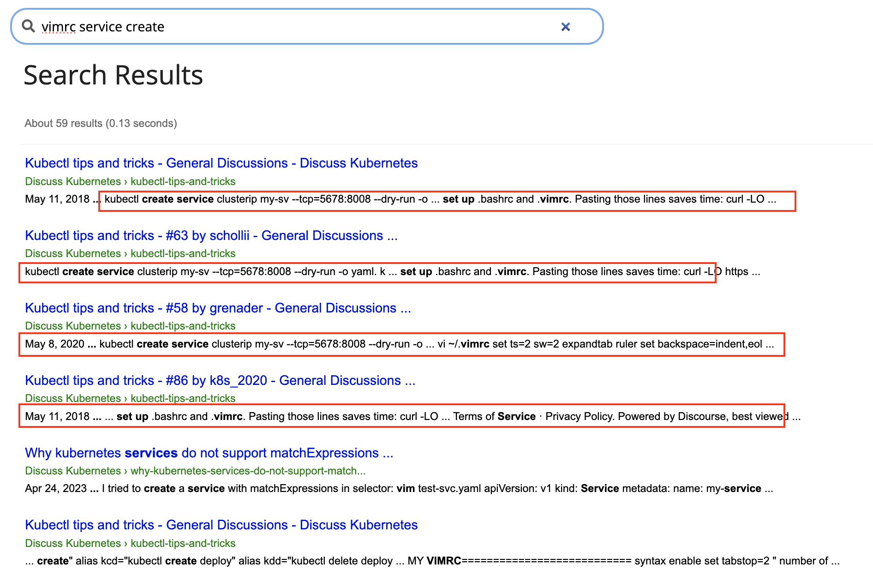Image resolution: width=873 pixels, height=588 pixels.
Task: Click the magnifying glass search icon
Action: 29,26
